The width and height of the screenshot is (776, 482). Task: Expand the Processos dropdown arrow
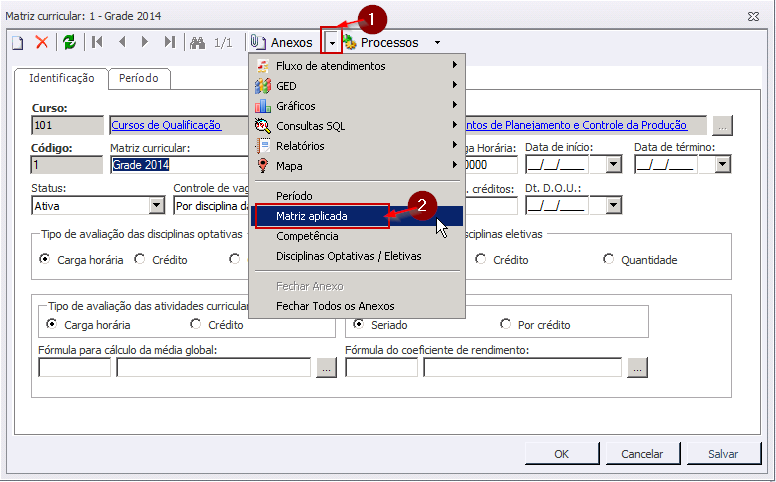(x=437, y=43)
